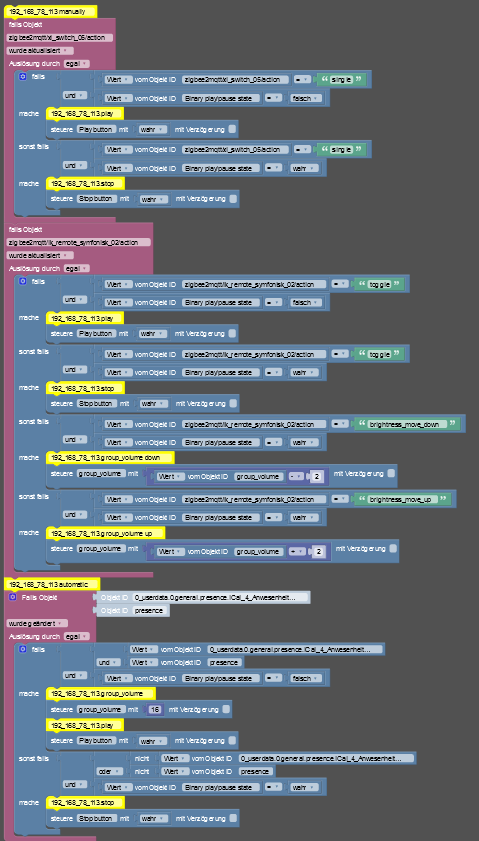Open gear of 'falls' block under 'wurde geändert' trigger

[x=23, y=649]
